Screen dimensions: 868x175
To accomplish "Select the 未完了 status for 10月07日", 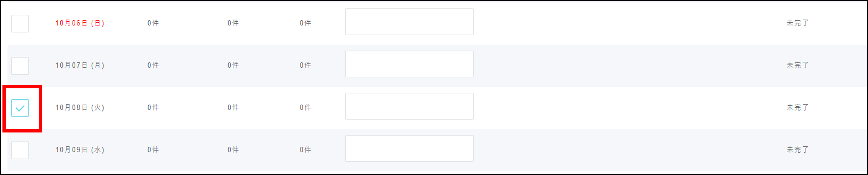I will (x=797, y=65).
